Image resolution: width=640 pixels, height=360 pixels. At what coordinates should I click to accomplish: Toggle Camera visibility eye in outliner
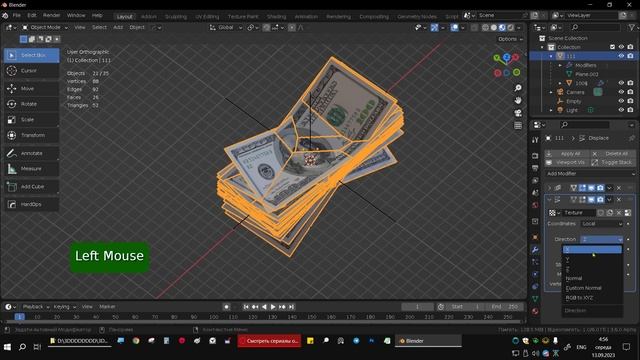coord(621,92)
